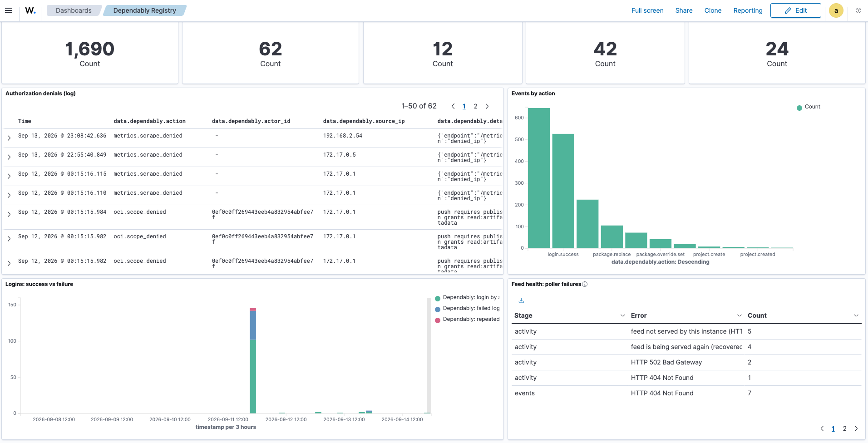Toggle 'Dependably: repeated' legend swatch

438,320
